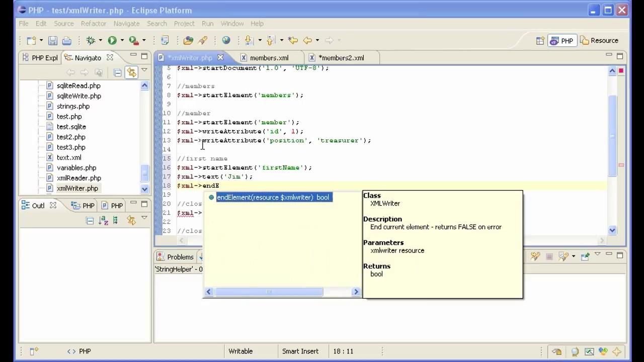Viewport: 644px width, 362px height.
Task: Close the Navigator view tab
Action: (x=110, y=58)
